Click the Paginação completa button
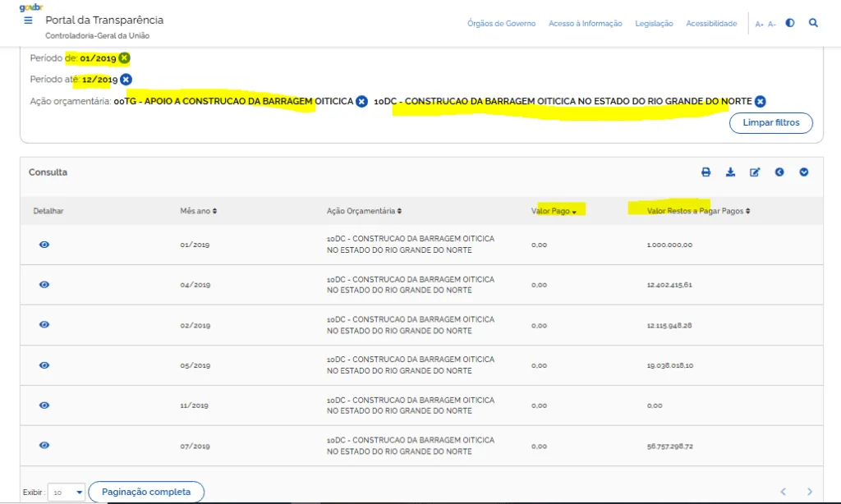841x504 pixels. (146, 493)
